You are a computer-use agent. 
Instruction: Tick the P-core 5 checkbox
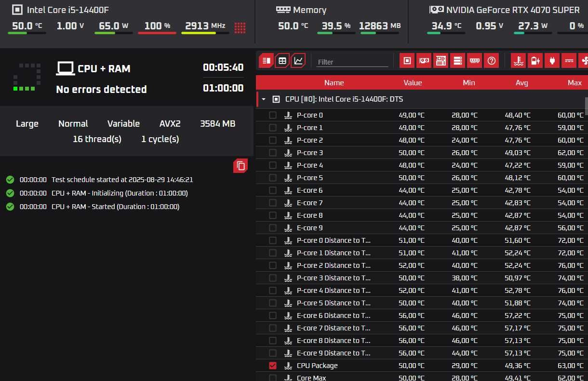click(x=273, y=178)
